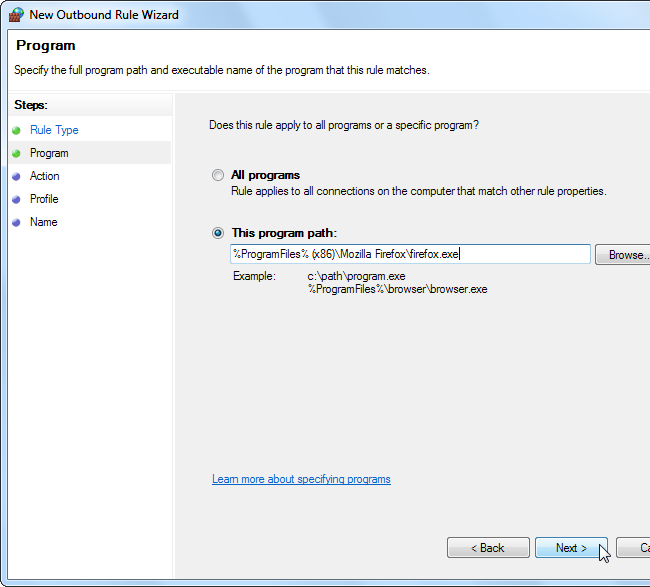Open Learn more about specifying programs link

pos(301,479)
